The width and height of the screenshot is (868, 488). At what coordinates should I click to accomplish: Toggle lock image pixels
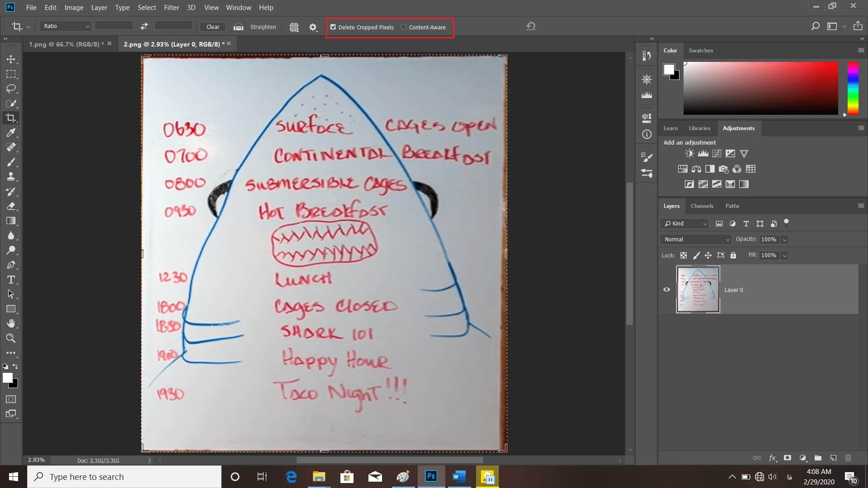tap(696, 255)
